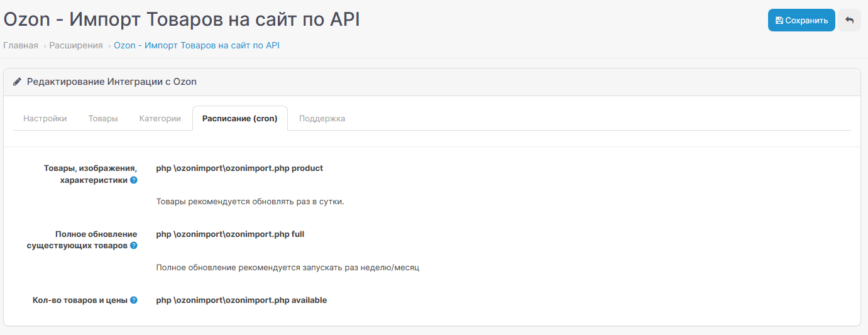Select the Категории tab
The image size is (868, 335).
160,118
